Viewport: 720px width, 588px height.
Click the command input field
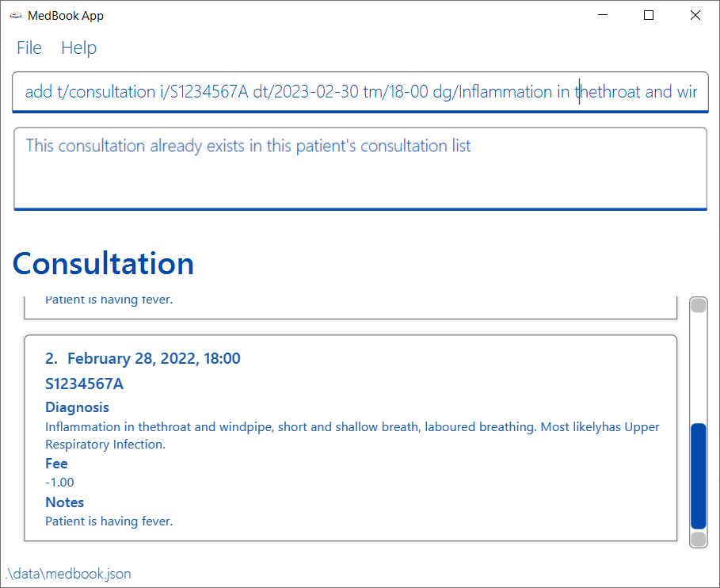[x=360, y=92]
